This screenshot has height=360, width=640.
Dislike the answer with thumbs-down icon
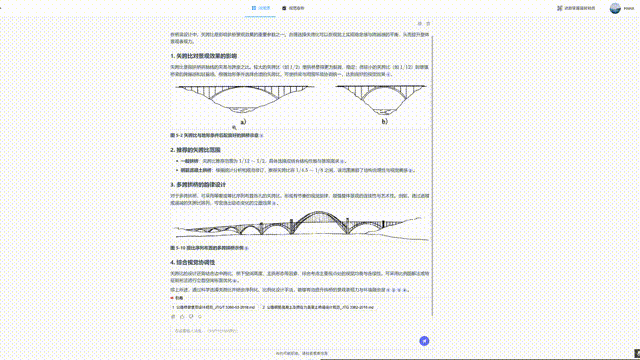191,317
